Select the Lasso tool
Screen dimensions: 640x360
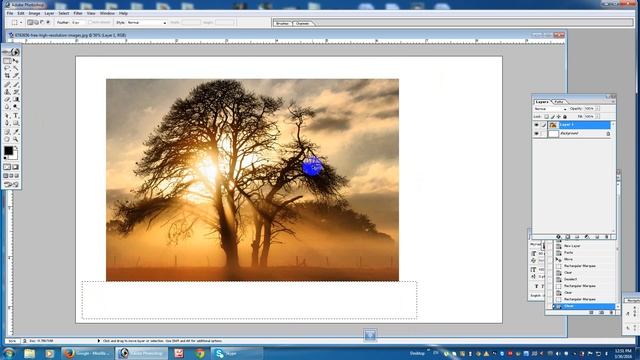point(7,68)
